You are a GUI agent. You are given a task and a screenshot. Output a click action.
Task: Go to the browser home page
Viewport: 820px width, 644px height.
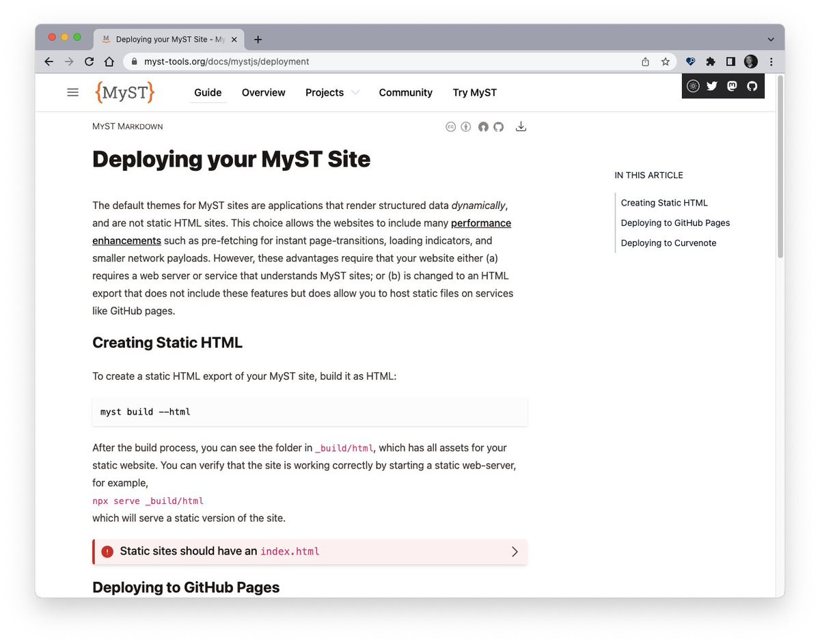pos(109,61)
